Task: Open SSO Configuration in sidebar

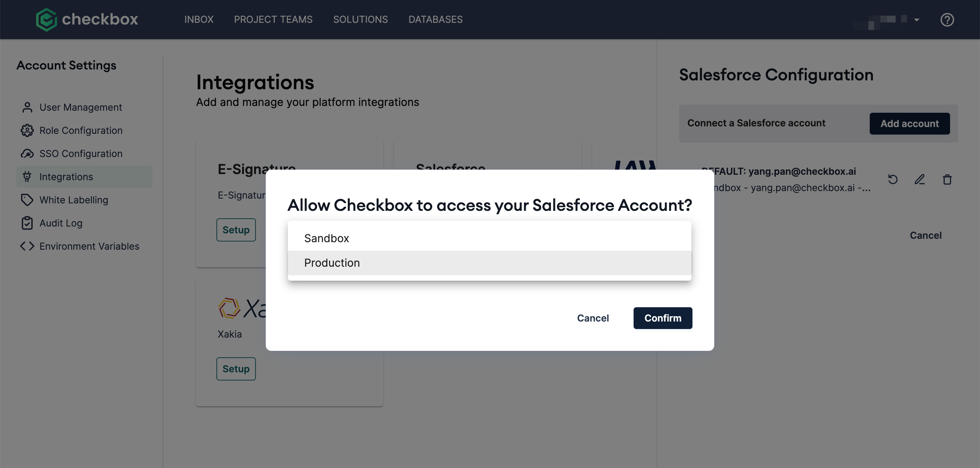Action: coord(81,154)
